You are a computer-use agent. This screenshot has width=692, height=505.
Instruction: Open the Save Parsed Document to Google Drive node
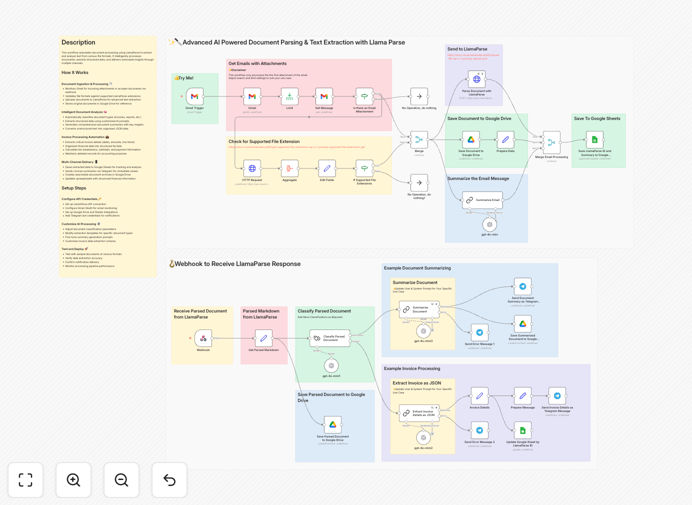tap(333, 425)
